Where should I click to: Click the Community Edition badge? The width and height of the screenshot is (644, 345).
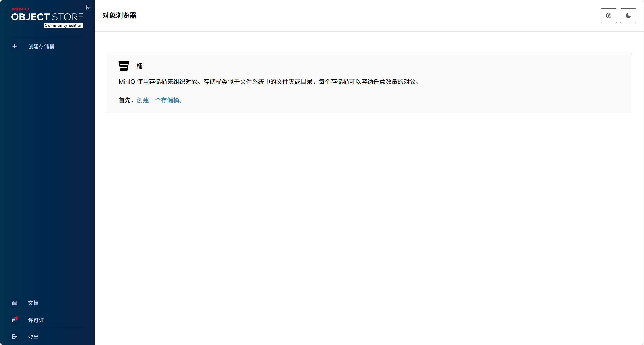pos(64,25)
